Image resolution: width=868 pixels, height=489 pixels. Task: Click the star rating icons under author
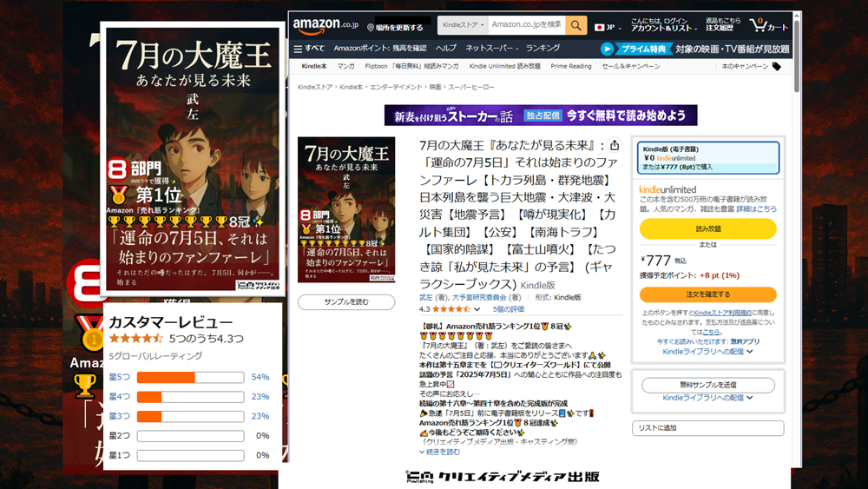pos(451,309)
